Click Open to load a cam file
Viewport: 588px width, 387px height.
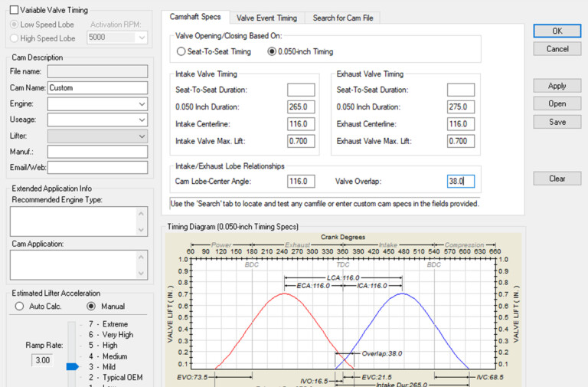pyautogui.click(x=557, y=103)
